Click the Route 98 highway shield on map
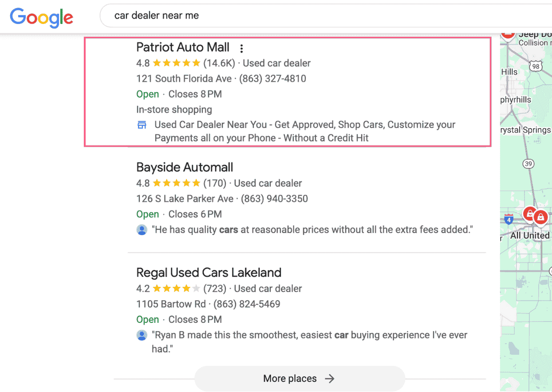Viewport: 552px width, 392px height. [536, 67]
